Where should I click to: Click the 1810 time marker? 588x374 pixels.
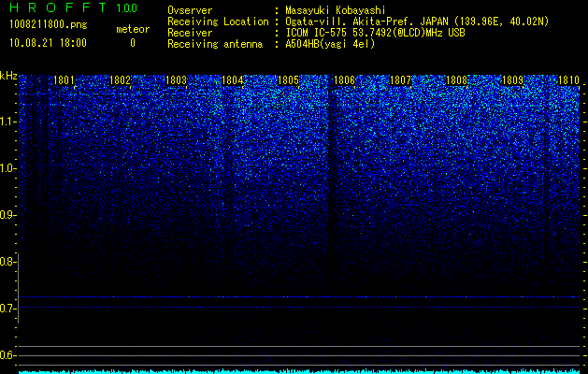pyautogui.click(x=569, y=80)
